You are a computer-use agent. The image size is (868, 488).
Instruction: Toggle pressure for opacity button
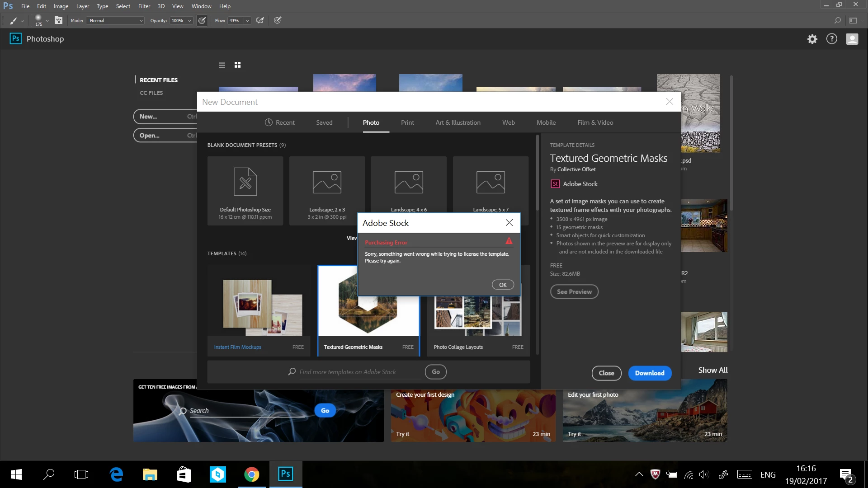[202, 20]
